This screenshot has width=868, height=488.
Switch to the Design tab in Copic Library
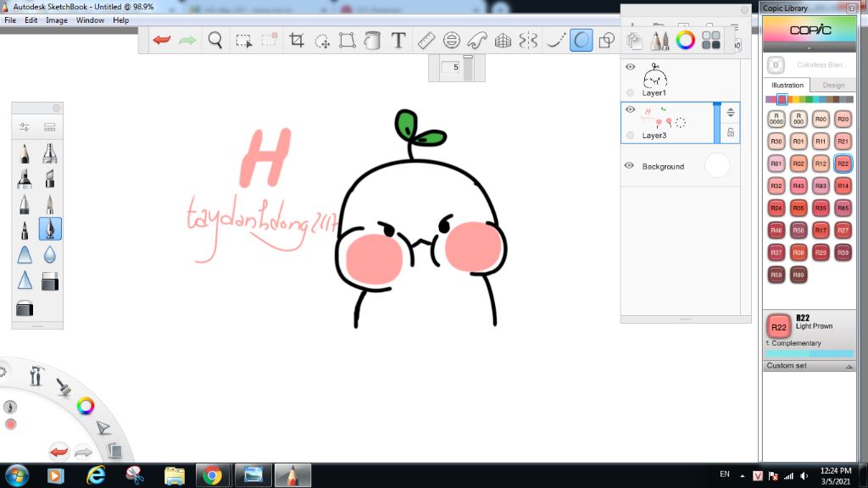point(834,86)
